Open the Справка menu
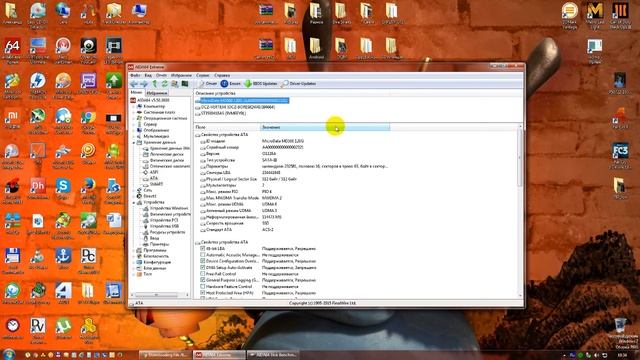The width and height of the screenshot is (640, 360). click(x=222, y=76)
